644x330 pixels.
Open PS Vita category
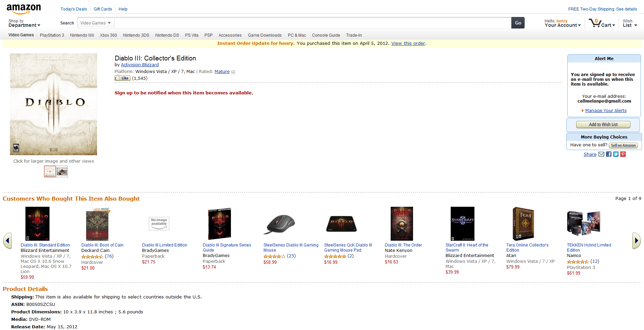[x=192, y=35]
